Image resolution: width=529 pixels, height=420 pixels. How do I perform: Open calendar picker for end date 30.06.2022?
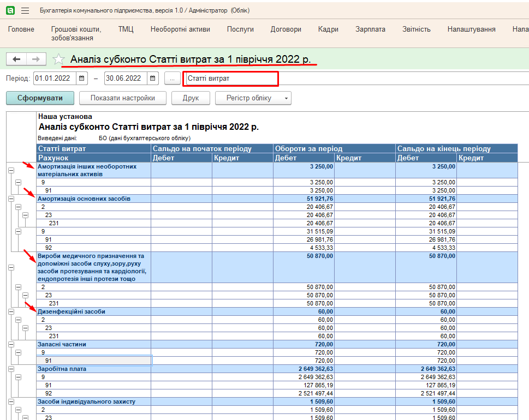tap(152, 79)
